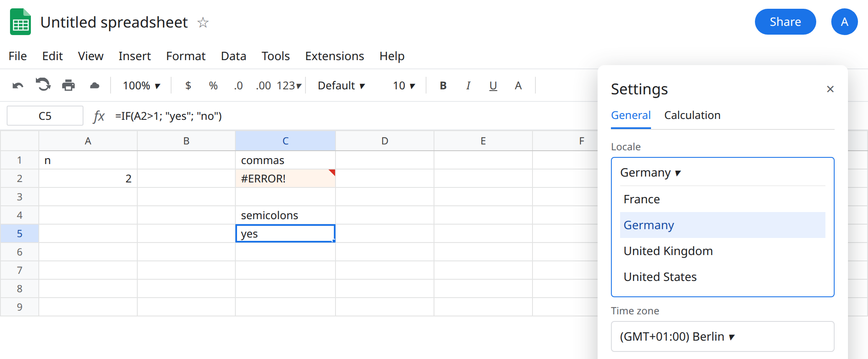Select column B header
868x359 pixels.
coord(187,141)
